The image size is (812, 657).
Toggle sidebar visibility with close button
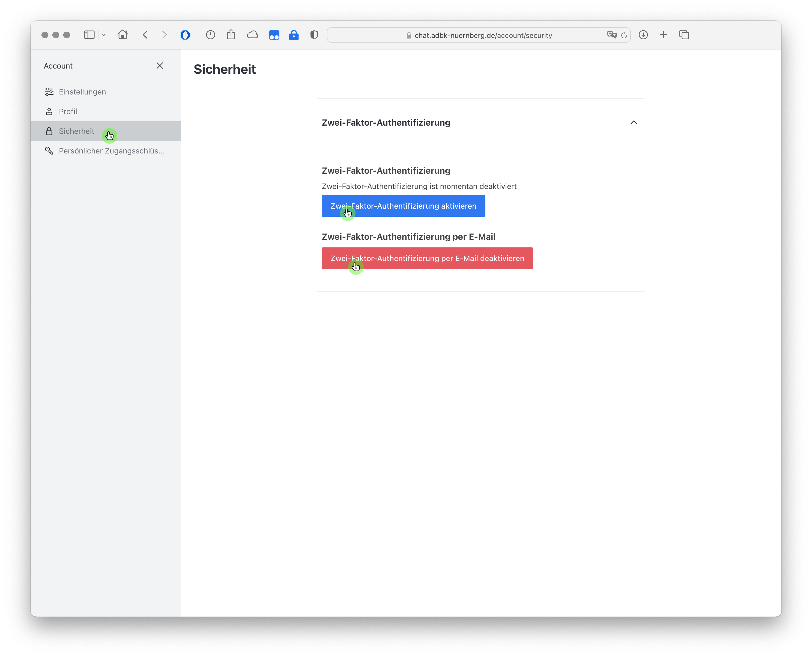(x=159, y=66)
